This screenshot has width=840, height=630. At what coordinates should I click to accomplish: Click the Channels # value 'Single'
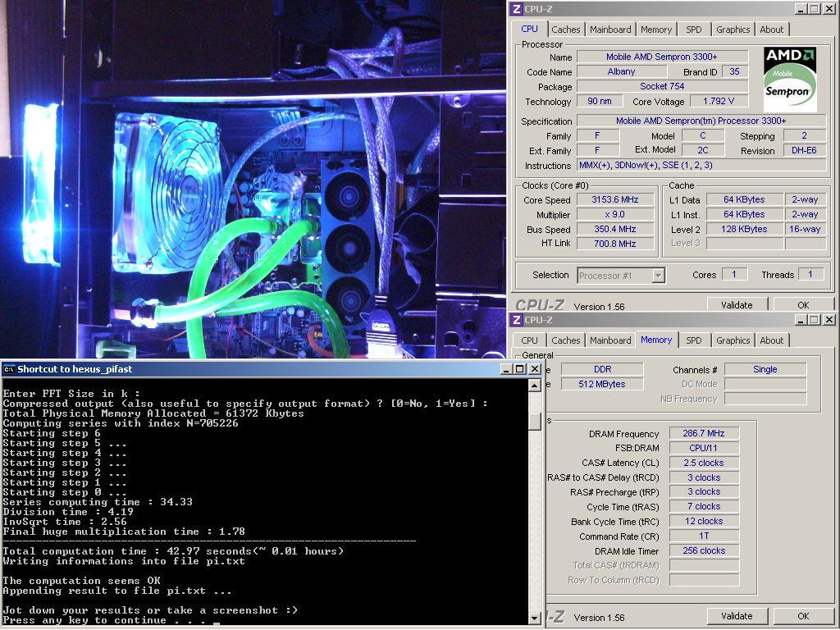[765, 369]
